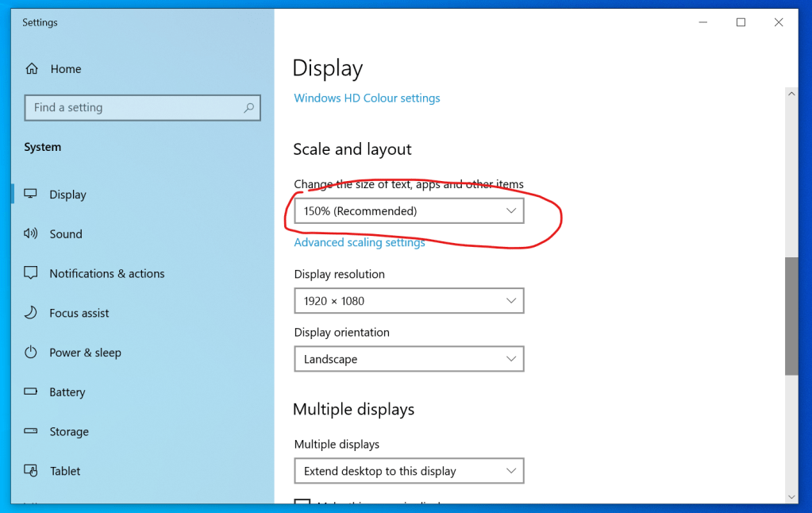812x513 pixels.
Task: Click the Display monitor icon
Action: [31, 195]
